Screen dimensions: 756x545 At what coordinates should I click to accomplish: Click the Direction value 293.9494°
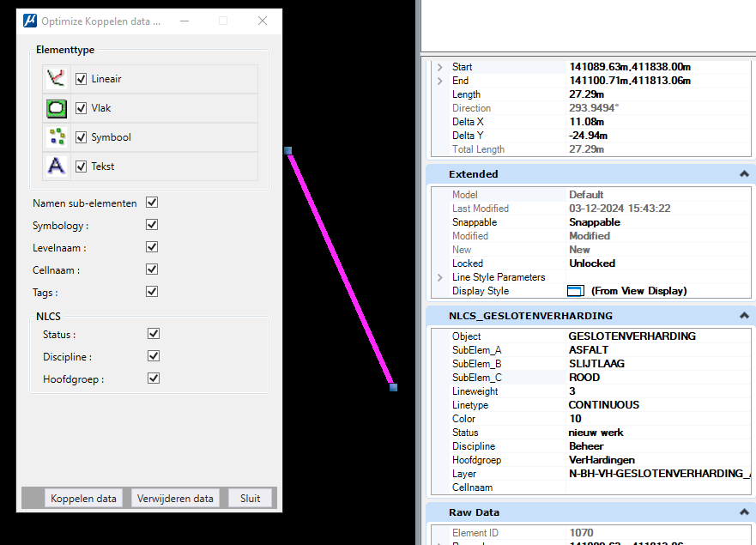594,108
